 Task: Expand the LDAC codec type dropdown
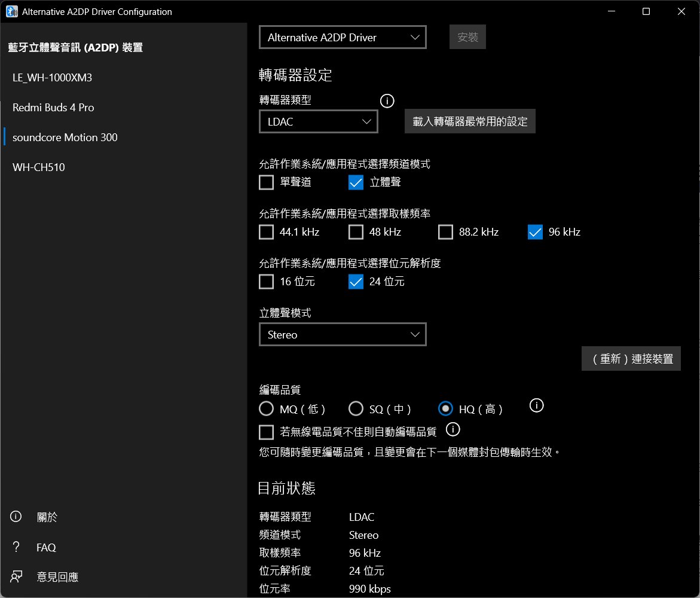[x=319, y=121]
